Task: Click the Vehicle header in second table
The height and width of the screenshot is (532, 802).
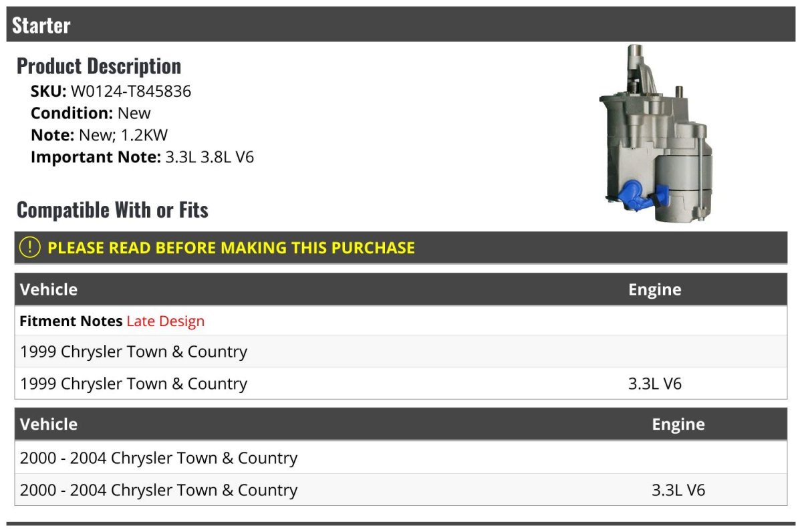Action: [49, 424]
